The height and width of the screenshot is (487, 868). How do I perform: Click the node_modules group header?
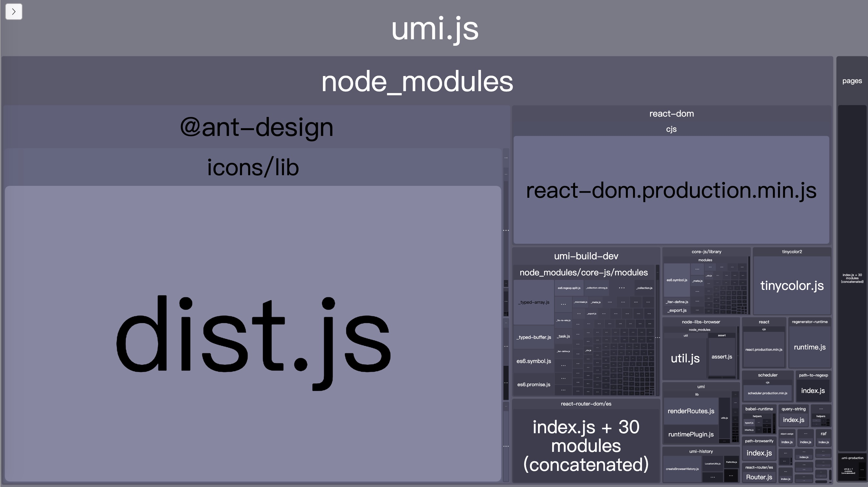(x=417, y=81)
